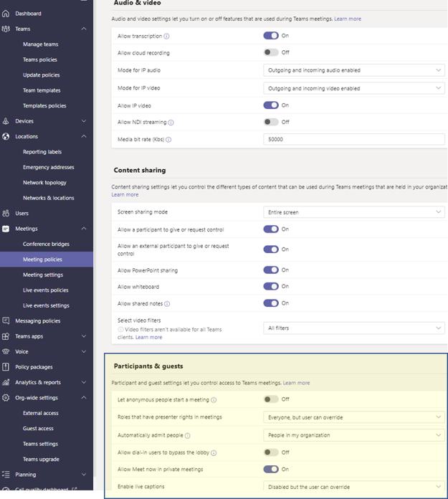The width and height of the screenshot is (448, 499).
Task: Click Learn more link about video filters
Action: [x=148, y=338]
